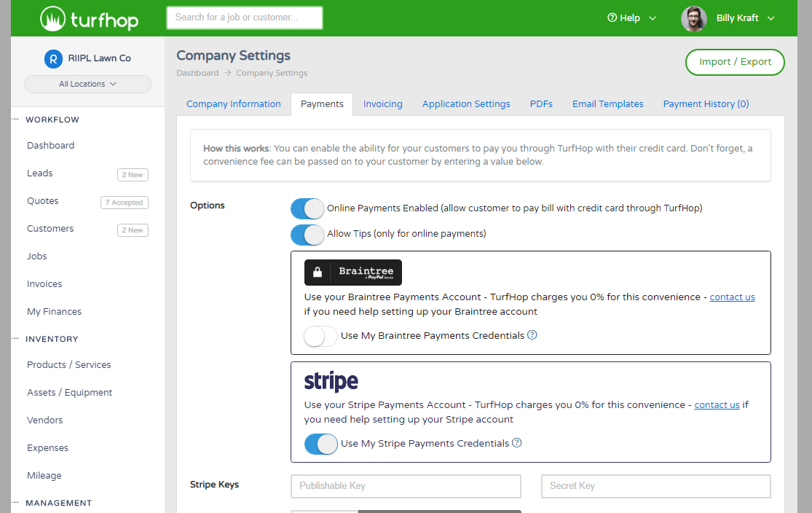Viewport: 812px width, 513px height.
Task: Switch to the Invoicing tab
Action: pos(382,103)
